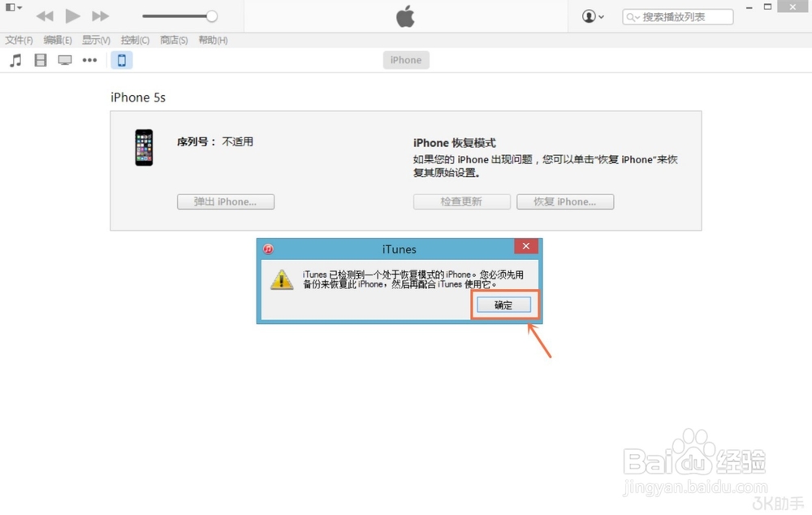
Task: Open the 控制(C) menu
Action: pos(135,40)
